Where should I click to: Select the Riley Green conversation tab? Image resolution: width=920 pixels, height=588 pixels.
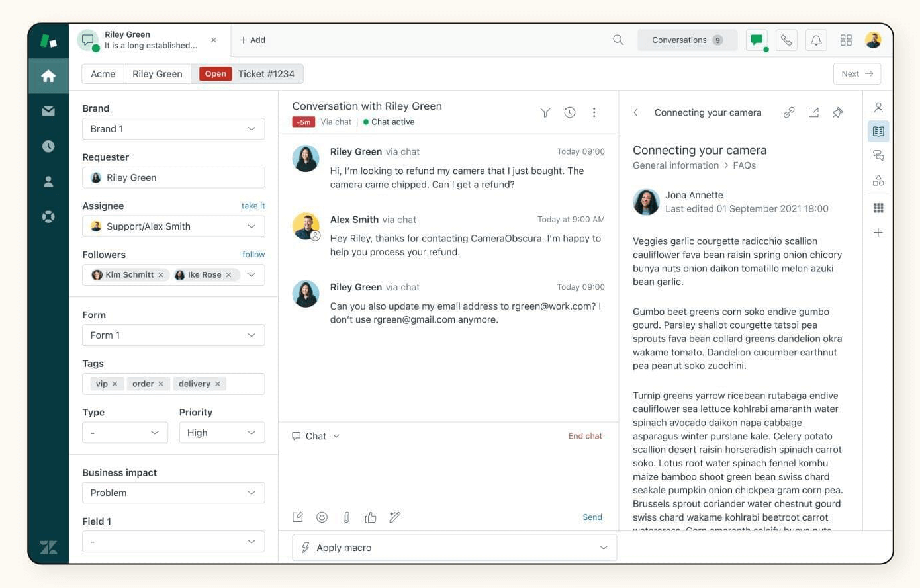click(150, 40)
